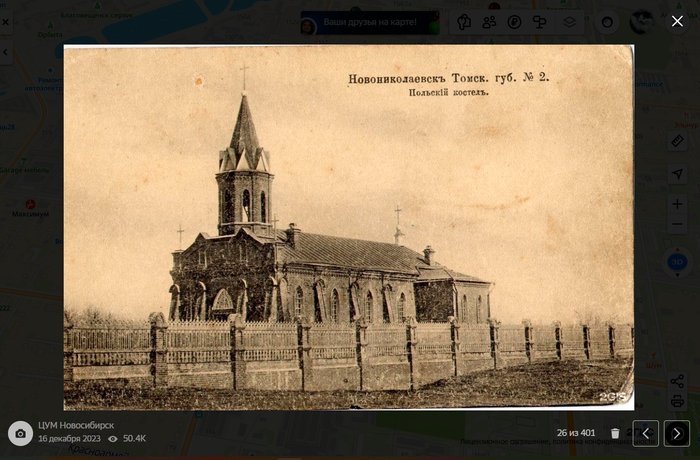The image size is (700, 460).
Task: Select the ruler measurement tool
Action: [677, 141]
